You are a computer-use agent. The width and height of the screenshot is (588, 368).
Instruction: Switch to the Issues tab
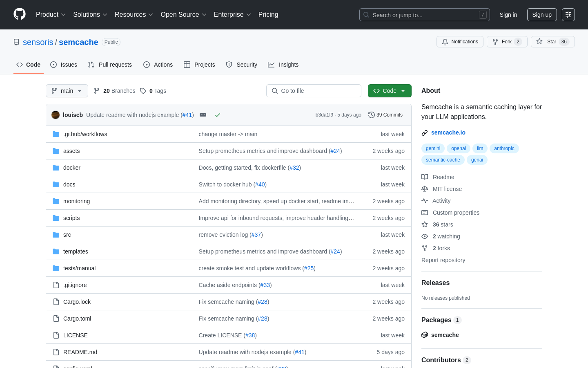coord(64,65)
